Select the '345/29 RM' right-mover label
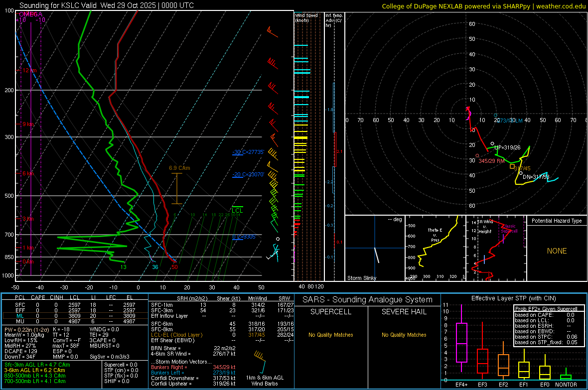Image resolution: width=588 pixels, height=390 pixels. click(491, 161)
